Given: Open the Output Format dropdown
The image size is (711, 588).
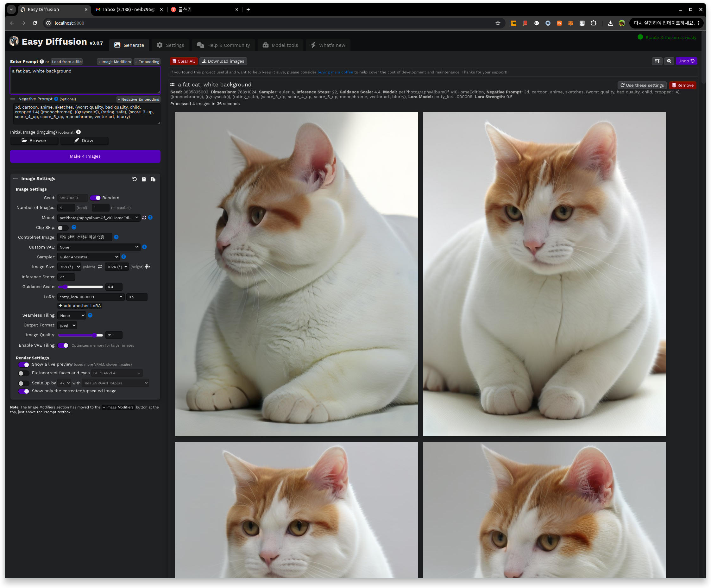Looking at the screenshot, I should coord(67,325).
